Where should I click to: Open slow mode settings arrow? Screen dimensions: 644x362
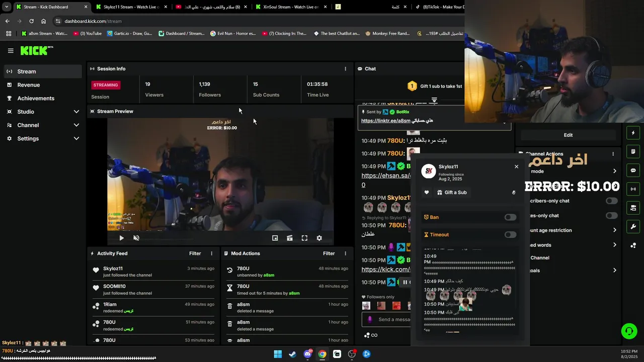[x=614, y=171]
